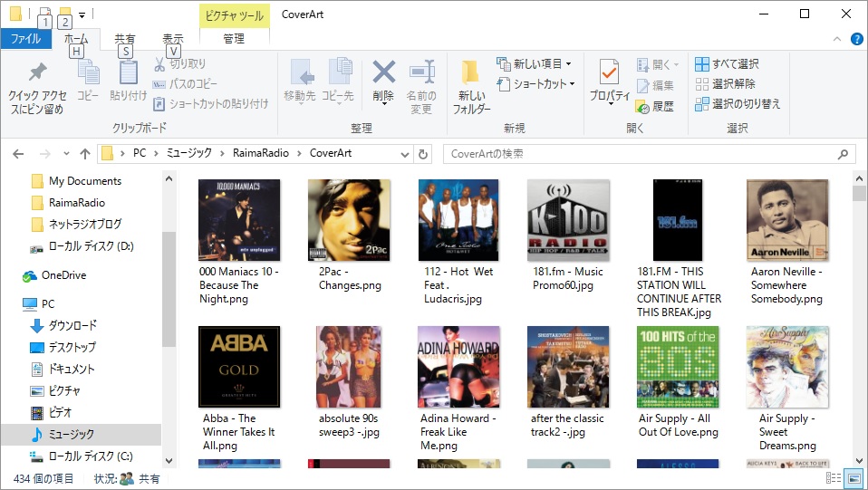Image resolution: width=868 pixels, height=490 pixels.
Task: Collapse the ribbon with the chevron
Action: coord(837,39)
